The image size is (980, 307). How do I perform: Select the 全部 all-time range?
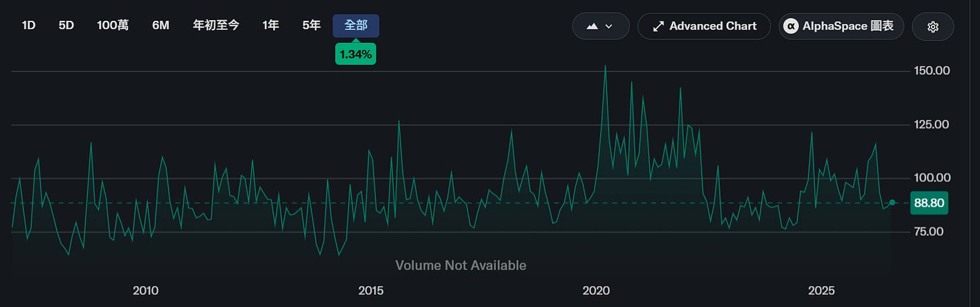coord(356,26)
